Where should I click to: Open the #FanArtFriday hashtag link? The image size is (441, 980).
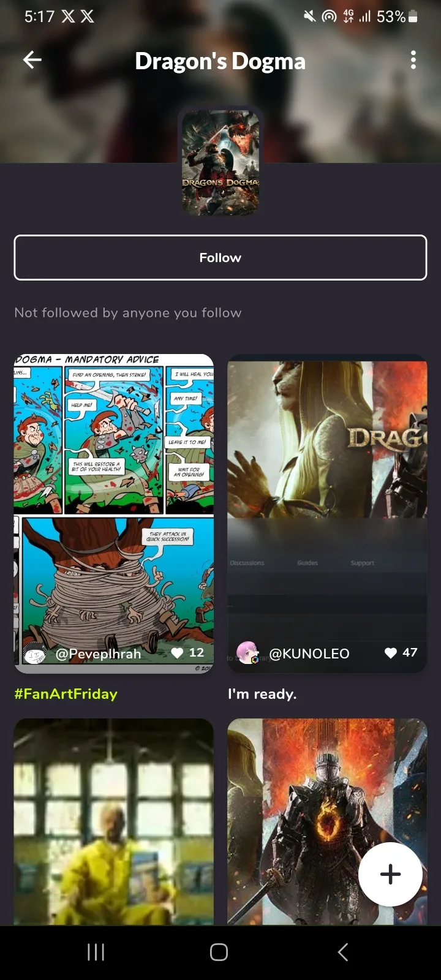(66, 694)
